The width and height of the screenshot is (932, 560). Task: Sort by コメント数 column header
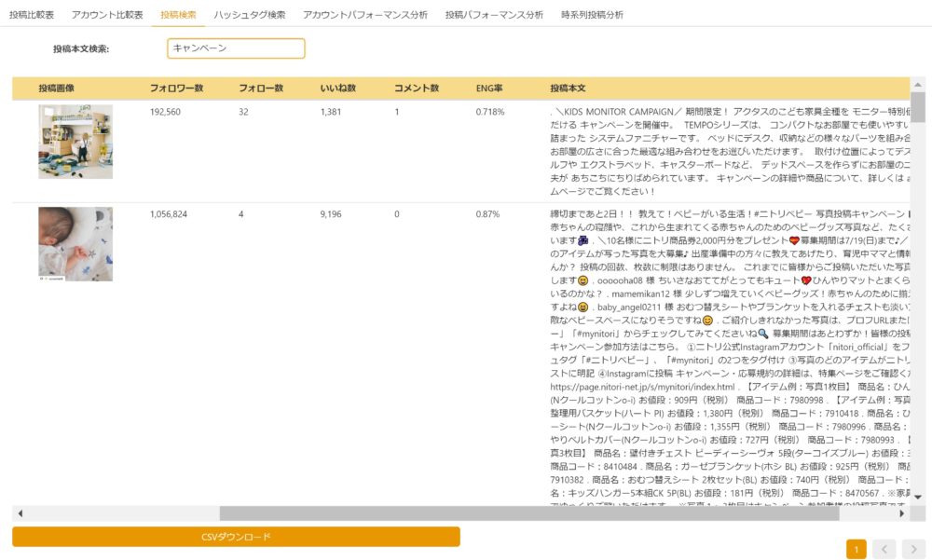417,88
